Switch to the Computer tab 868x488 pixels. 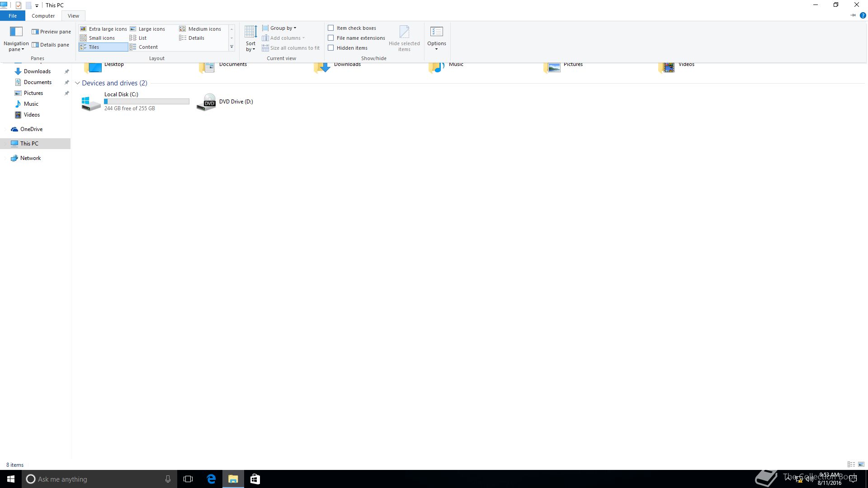pyautogui.click(x=43, y=16)
